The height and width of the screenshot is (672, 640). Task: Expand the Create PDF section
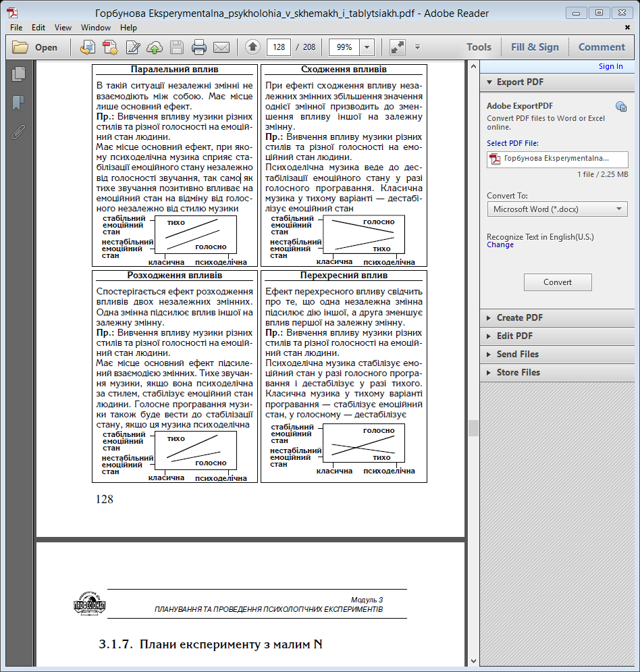click(519, 317)
